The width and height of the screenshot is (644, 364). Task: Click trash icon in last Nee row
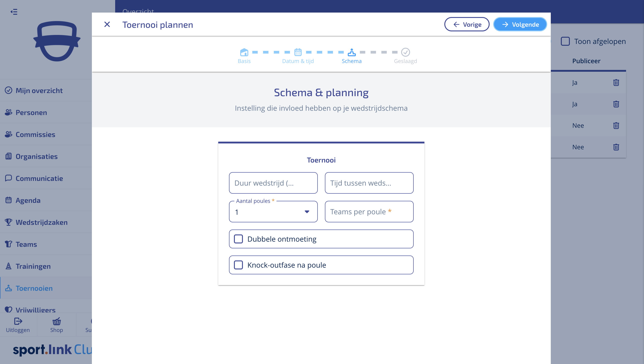tap(616, 147)
